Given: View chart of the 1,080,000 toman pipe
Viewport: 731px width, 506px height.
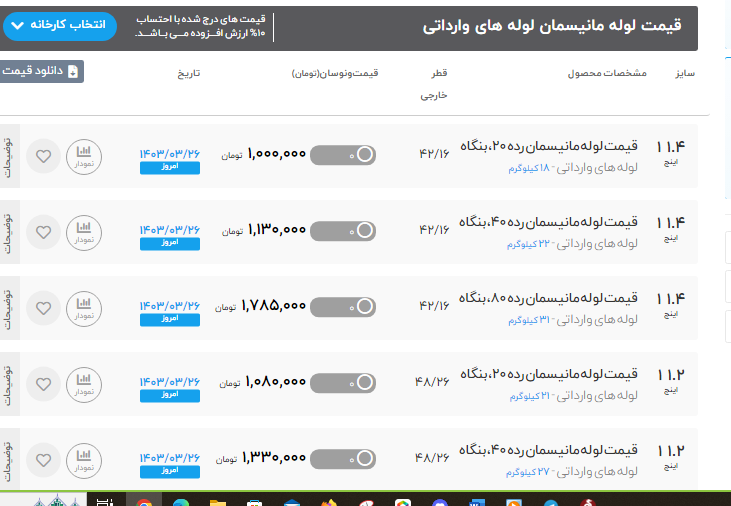Looking at the screenshot, I should tap(84, 383).
